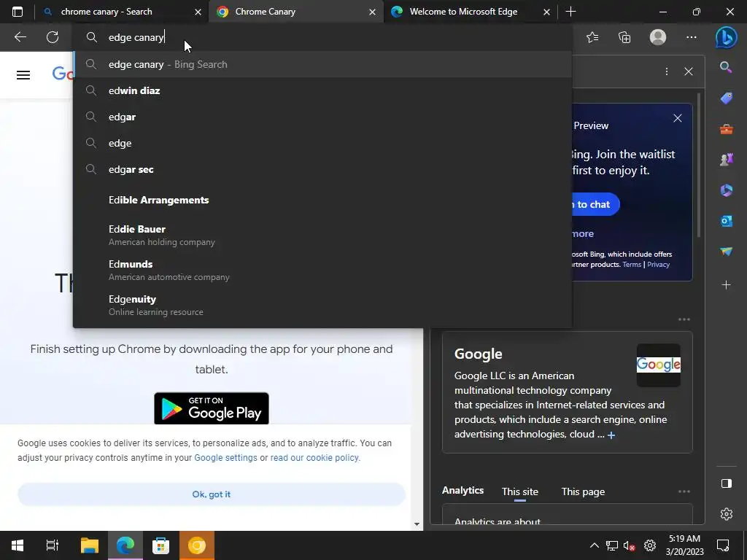Open File Explorer from the taskbar
Image resolution: width=747 pixels, height=560 pixels.
pos(90,545)
